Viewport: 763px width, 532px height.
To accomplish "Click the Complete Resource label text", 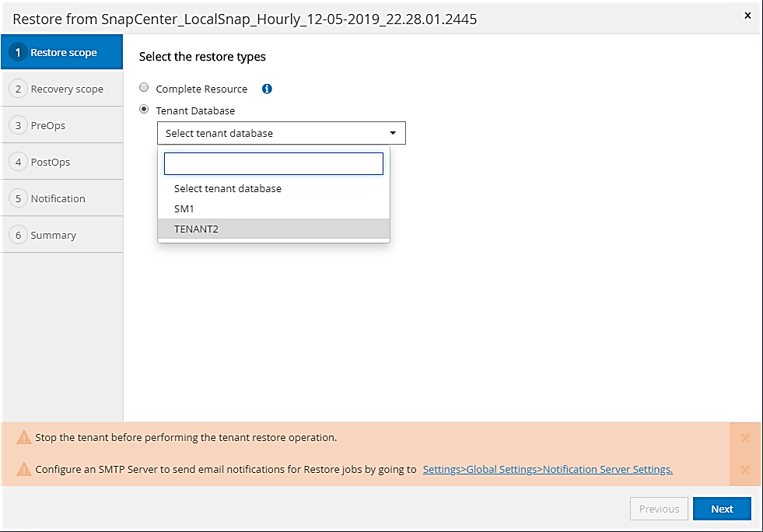I will [201, 89].
